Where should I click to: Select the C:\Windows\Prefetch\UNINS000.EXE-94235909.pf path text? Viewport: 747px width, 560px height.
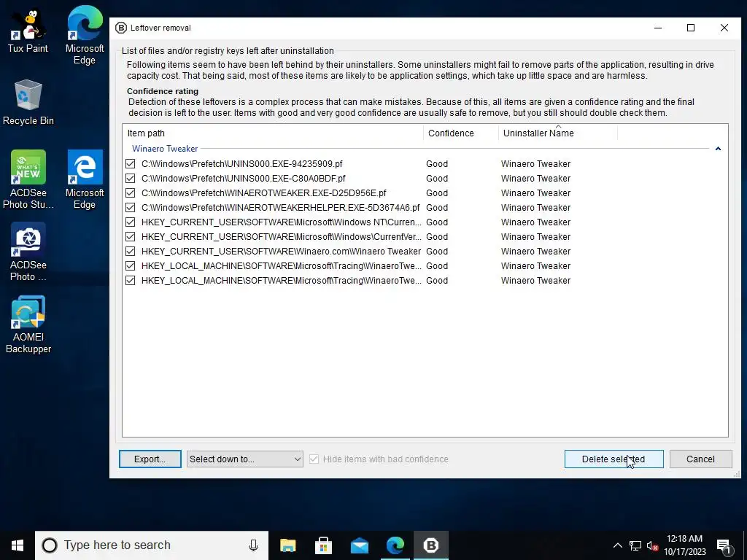tap(242, 164)
